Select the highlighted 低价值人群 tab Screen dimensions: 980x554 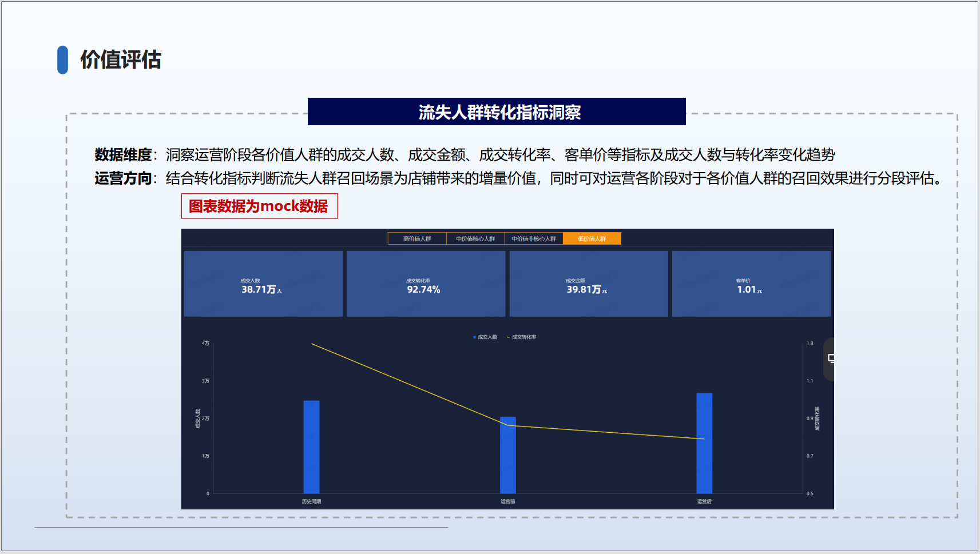[x=592, y=238]
